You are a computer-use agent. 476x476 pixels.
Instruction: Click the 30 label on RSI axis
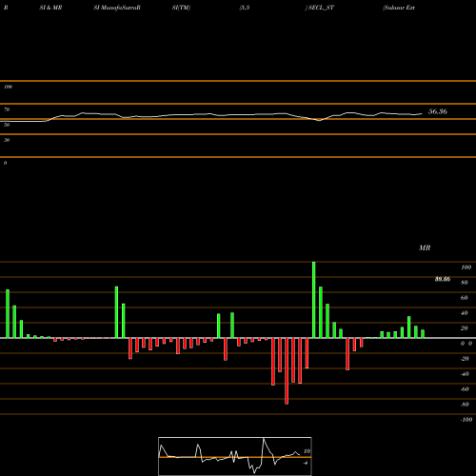tap(7, 140)
